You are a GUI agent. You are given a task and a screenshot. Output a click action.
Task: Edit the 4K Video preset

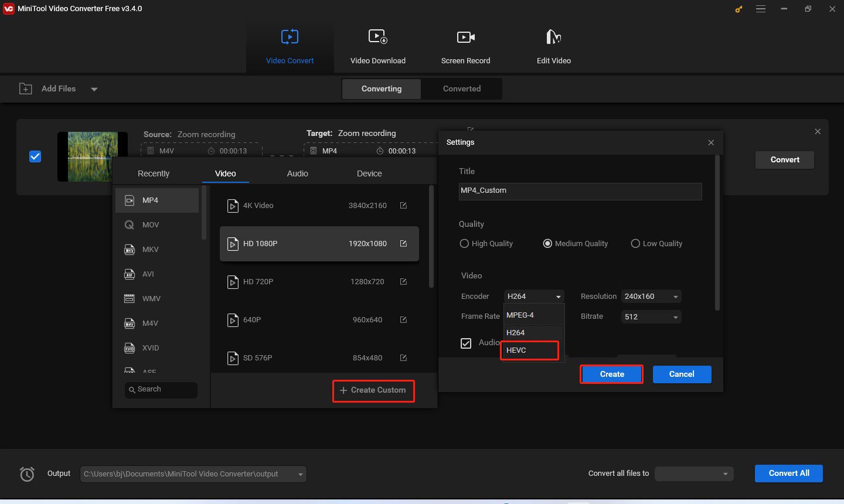403,205
